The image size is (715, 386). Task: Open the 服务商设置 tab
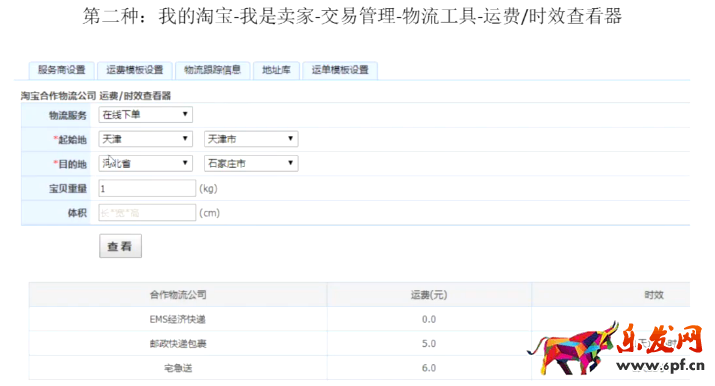[x=62, y=70]
